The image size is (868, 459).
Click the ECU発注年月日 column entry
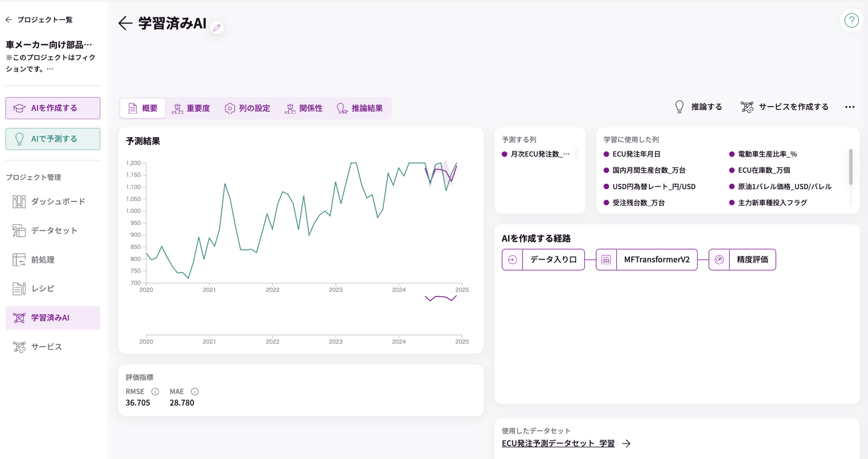[x=632, y=154]
